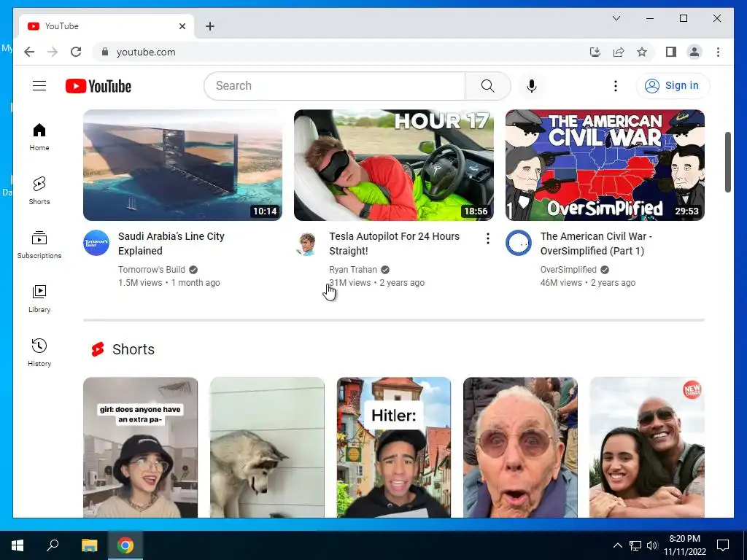The height and width of the screenshot is (560, 747).
Task: Open Tomorrow's Build channel name
Action: tap(152, 270)
